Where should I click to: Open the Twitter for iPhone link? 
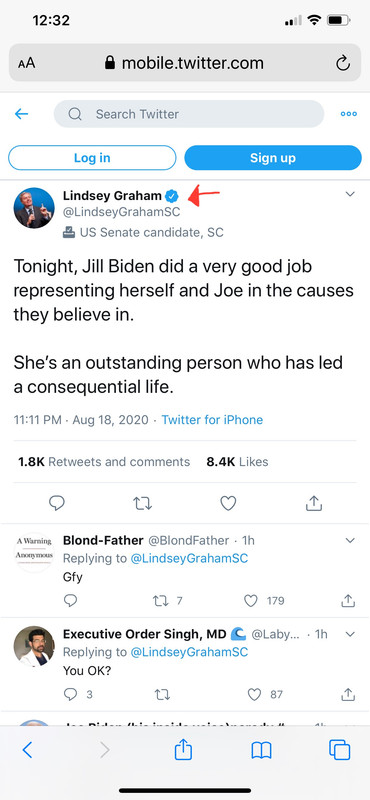pos(212,420)
